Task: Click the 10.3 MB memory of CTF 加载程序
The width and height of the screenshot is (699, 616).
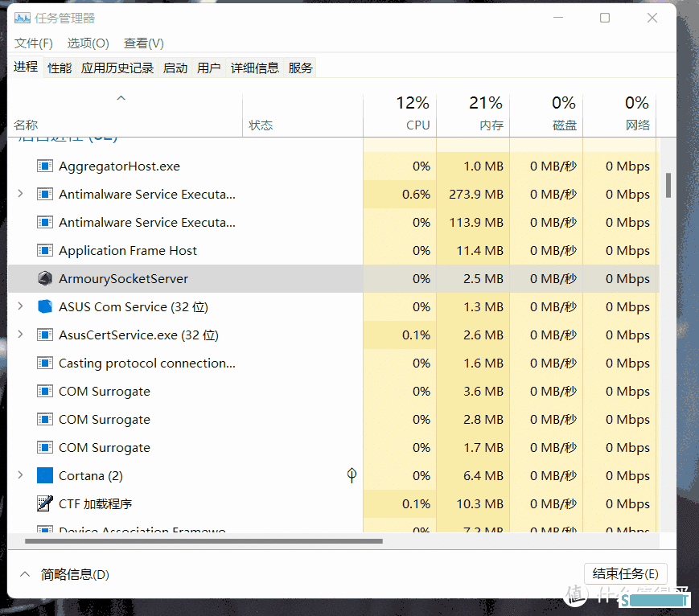Action: (x=479, y=503)
